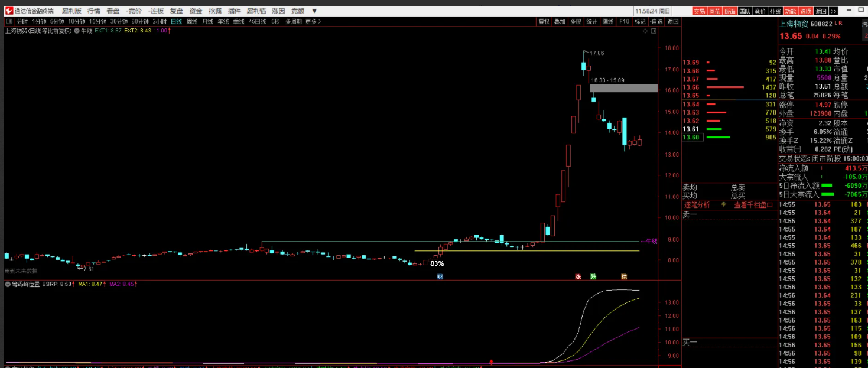Open the ▼ dropdown after 竞额 menu

[314, 11]
